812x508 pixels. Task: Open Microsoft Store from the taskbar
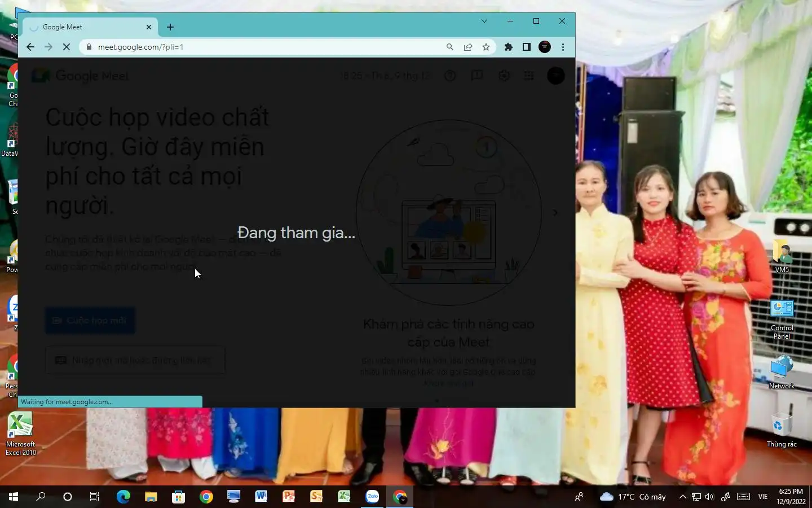[178, 497]
